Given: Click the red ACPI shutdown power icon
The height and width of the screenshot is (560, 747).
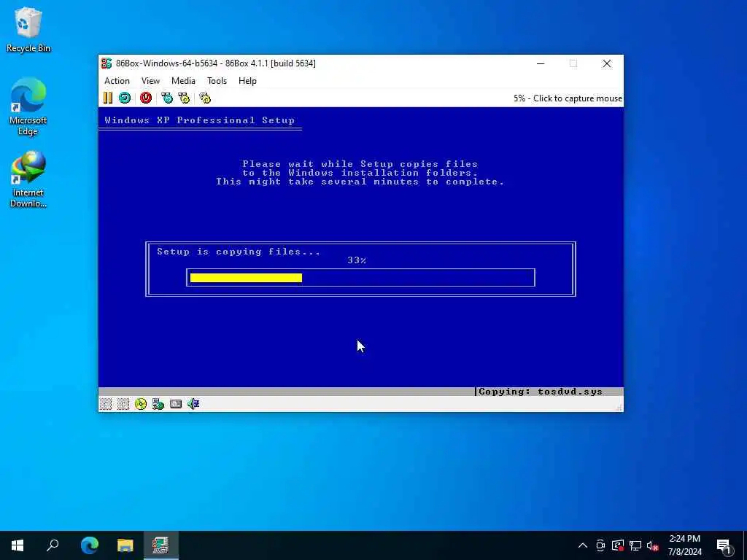Looking at the screenshot, I should coord(146,98).
